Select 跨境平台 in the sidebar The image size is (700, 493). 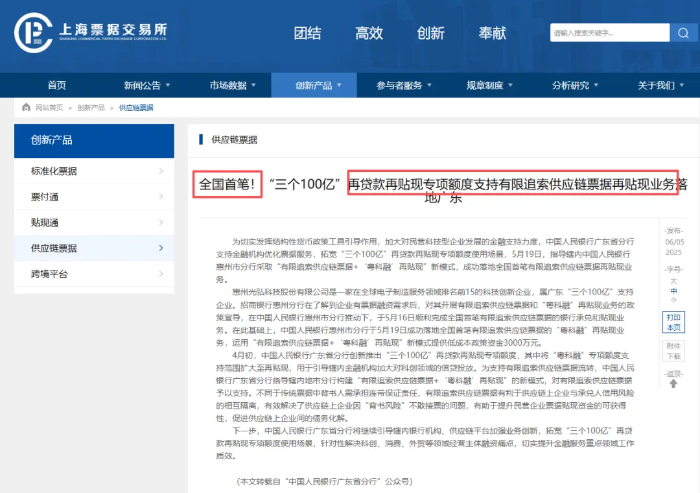pos(94,274)
